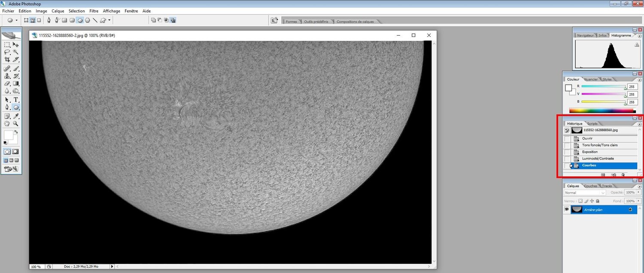Open the Filtre menu
This screenshot has width=644, height=273.
(x=94, y=11)
